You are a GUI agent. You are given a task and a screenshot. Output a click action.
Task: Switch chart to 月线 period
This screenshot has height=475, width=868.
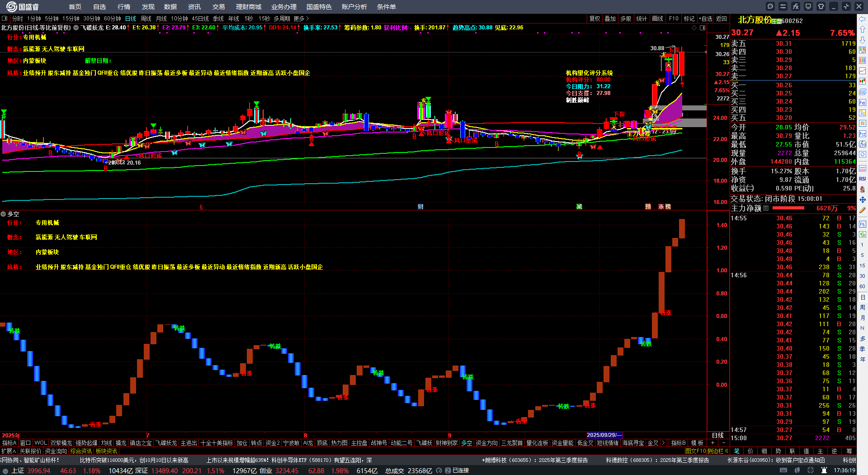(x=161, y=19)
